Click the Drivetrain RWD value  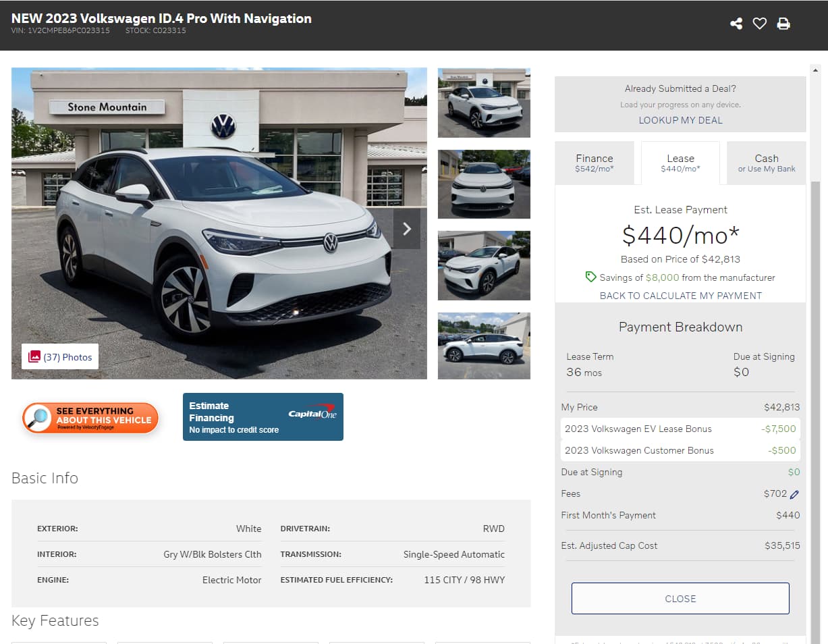coord(494,529)
